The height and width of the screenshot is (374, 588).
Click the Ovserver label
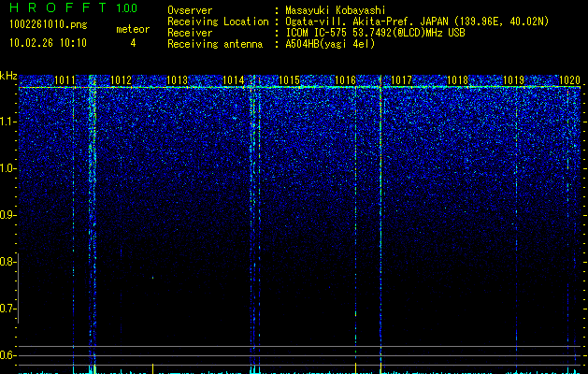(x=190, y=10)
